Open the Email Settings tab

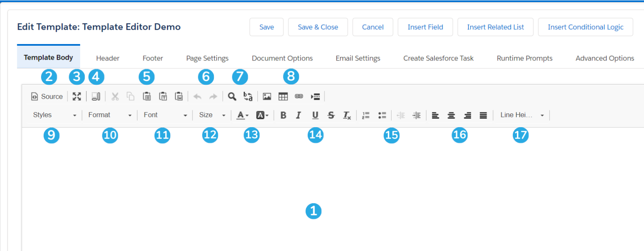click(358, 58)
